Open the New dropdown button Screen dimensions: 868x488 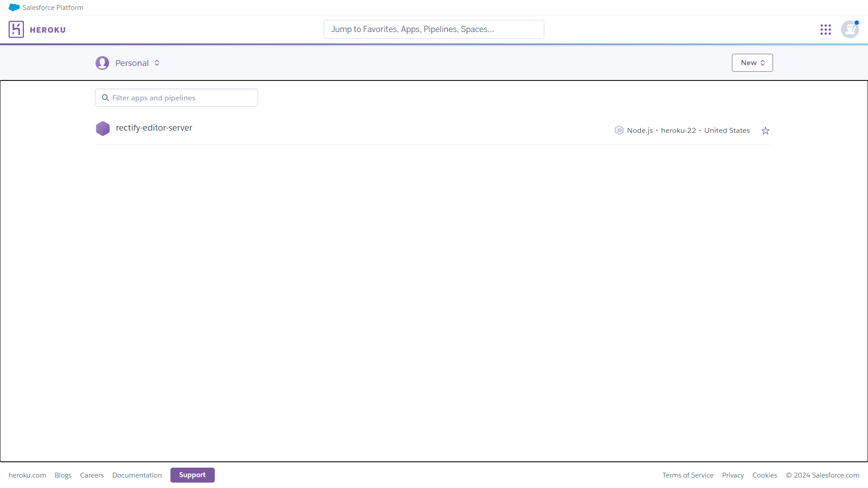[x=752, y=63]
